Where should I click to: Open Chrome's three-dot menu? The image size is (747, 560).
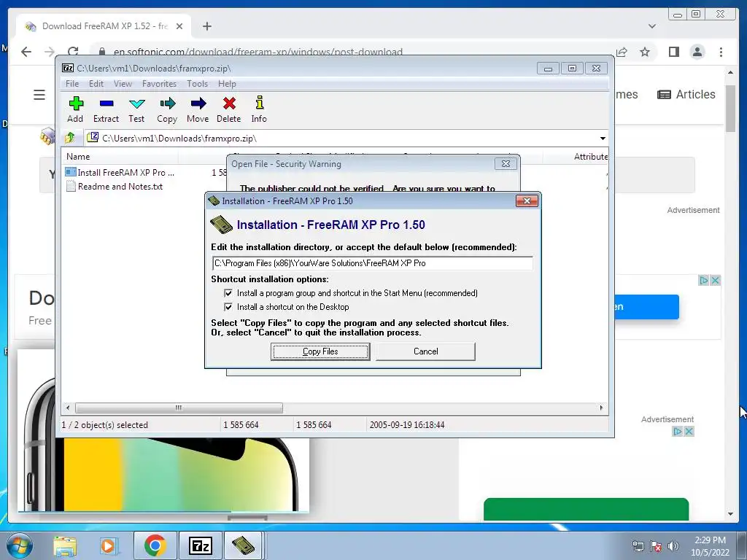pos(721,52)
